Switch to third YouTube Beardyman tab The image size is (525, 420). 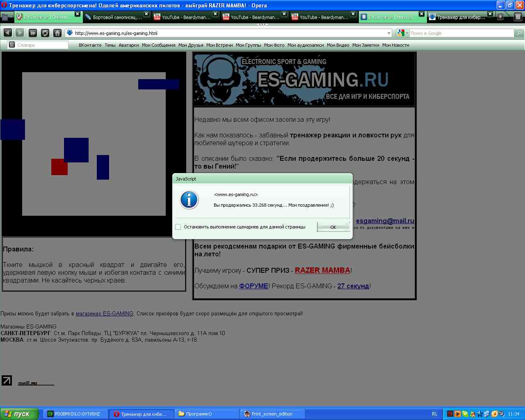click(x=324, y=17)
